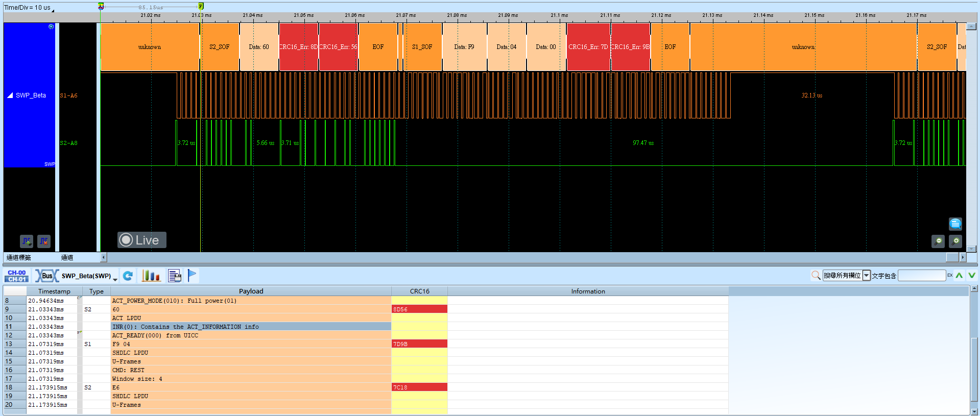The image size is (980, 416).
Task: Open the blue speech bubble annotation icon
Action: click(x=955, y=224)
